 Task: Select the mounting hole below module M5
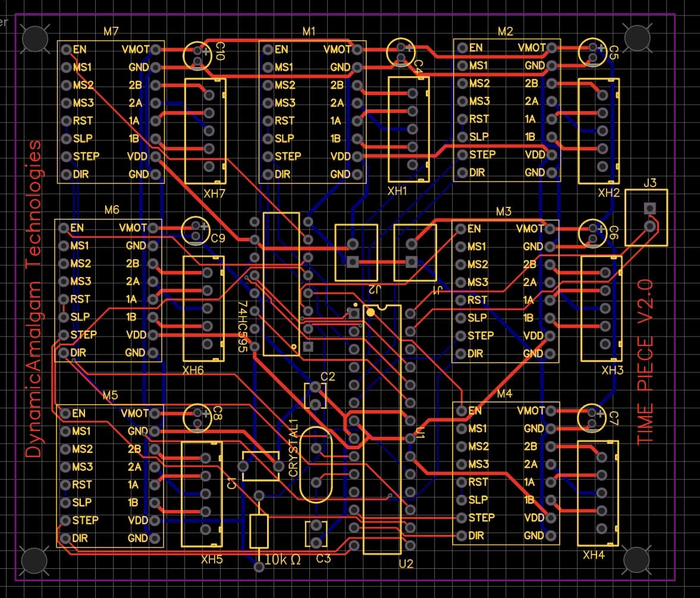point(34,561)
